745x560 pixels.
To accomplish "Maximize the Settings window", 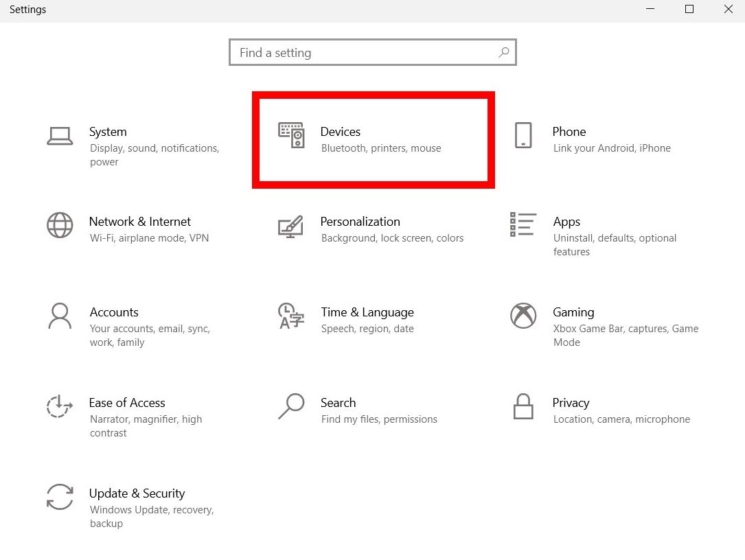I will [689, 9].
